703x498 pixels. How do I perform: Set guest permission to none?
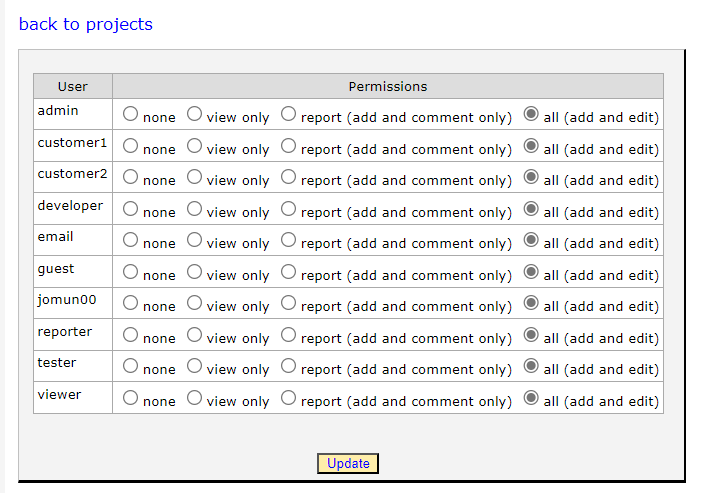coord(130,272)
